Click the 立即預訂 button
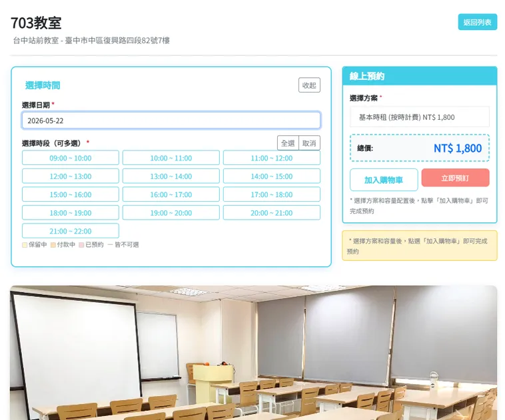The height and width of the screenshot is (420, 505). point(455,178)
